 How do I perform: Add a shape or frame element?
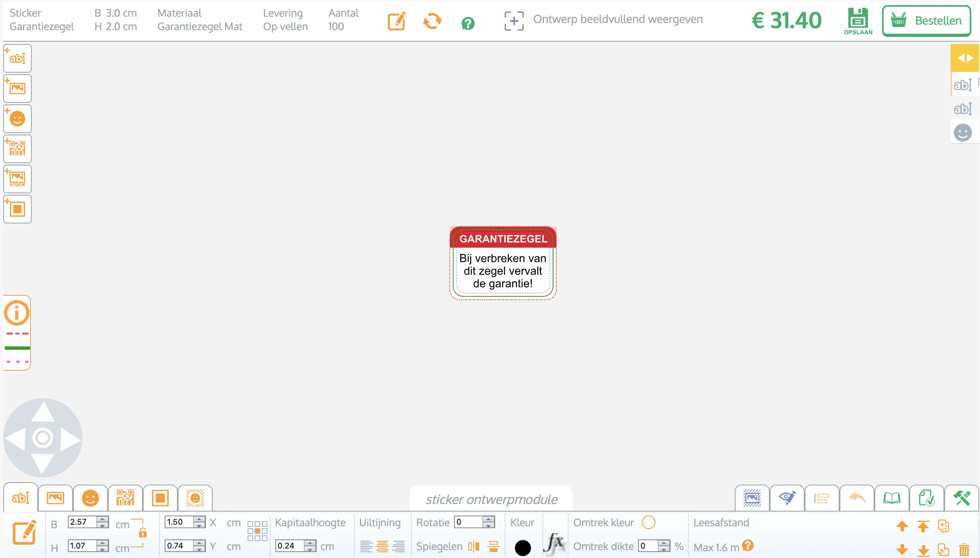(x=17, y=209)
